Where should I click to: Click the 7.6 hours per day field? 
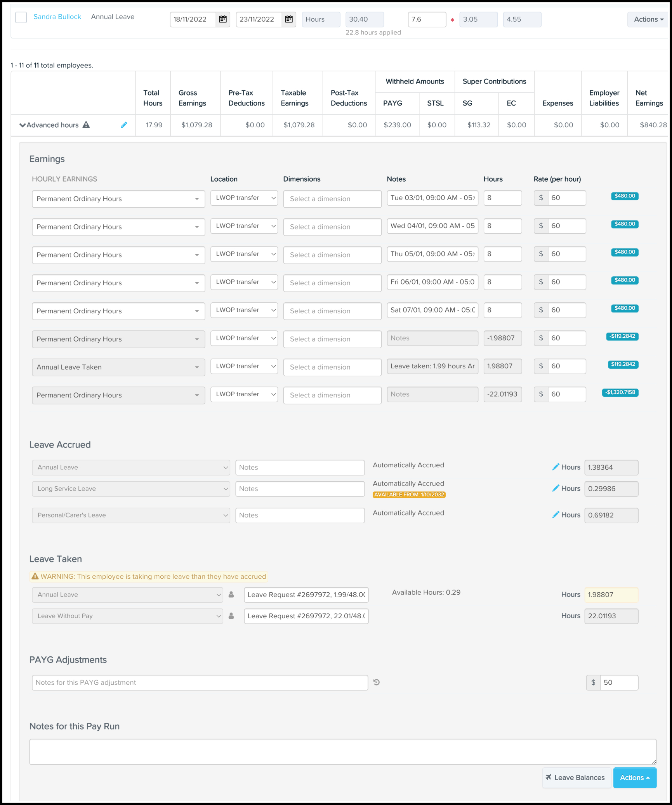(427, 19)
